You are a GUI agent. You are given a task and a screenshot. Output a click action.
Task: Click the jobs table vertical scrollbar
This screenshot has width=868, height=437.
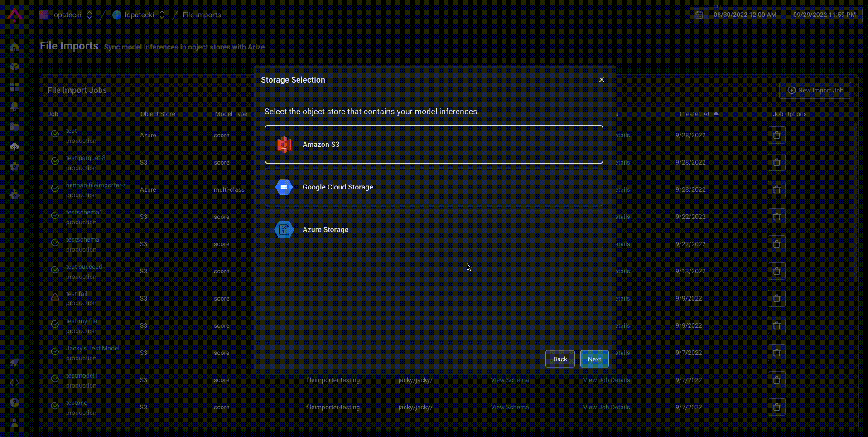[x=856, y=202]
